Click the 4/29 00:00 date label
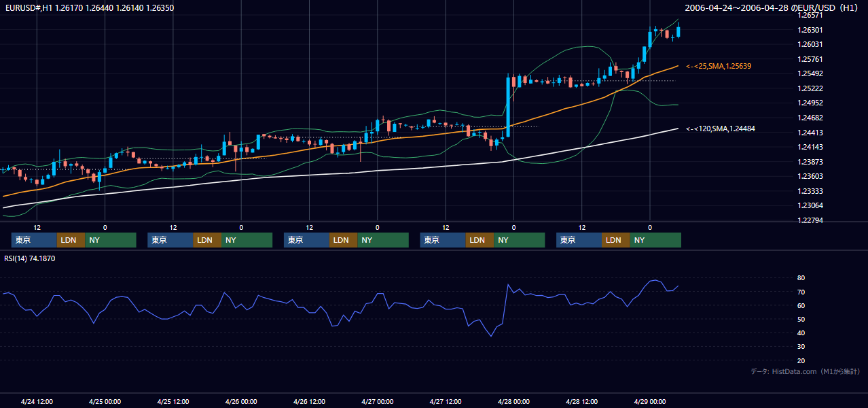868x408 pixels. coord(649,401)
